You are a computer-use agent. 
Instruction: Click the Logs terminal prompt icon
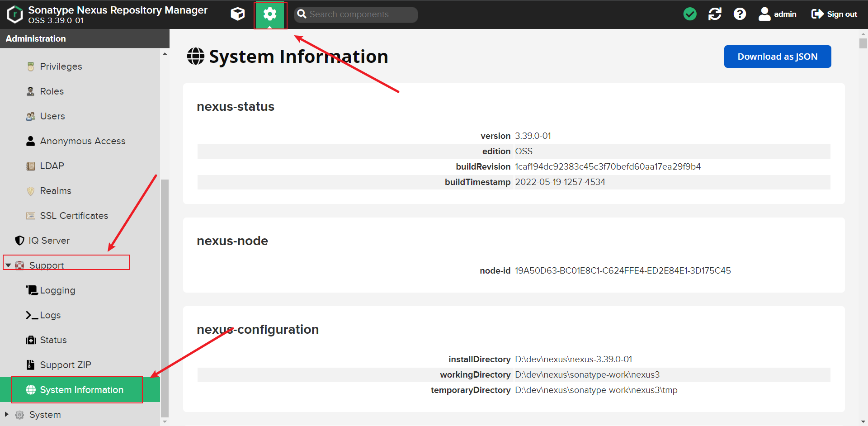coord(32,315)
